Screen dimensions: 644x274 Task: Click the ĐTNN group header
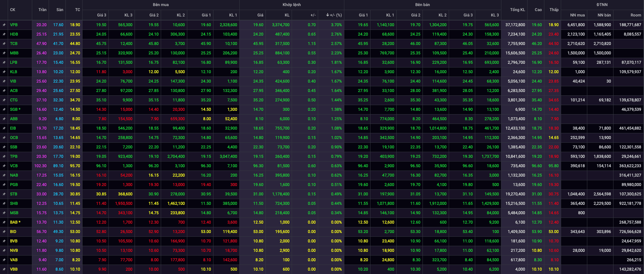(602, 5)
